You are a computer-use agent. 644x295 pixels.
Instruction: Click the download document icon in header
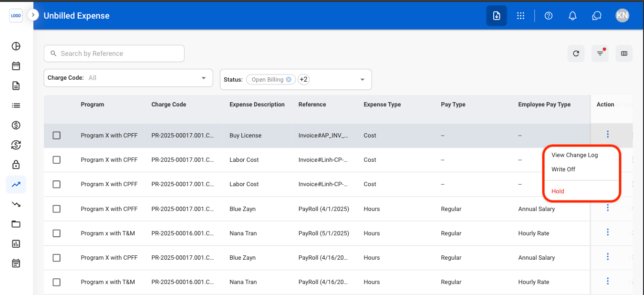(x=497, y=16)
